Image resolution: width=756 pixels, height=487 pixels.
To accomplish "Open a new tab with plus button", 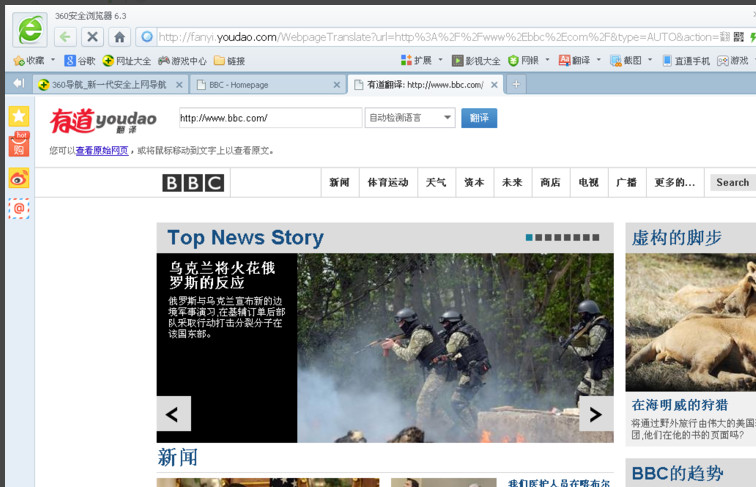I will (x=516, y=84).
